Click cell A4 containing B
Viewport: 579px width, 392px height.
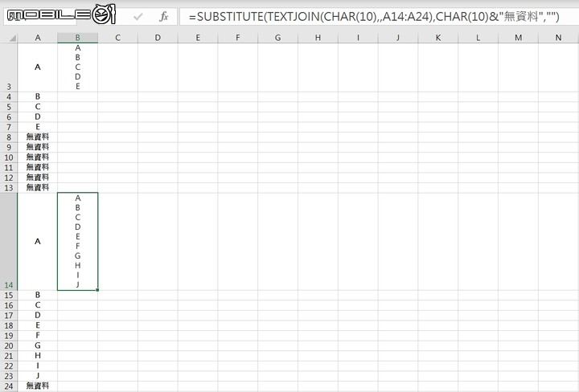[x=38, y=97]
